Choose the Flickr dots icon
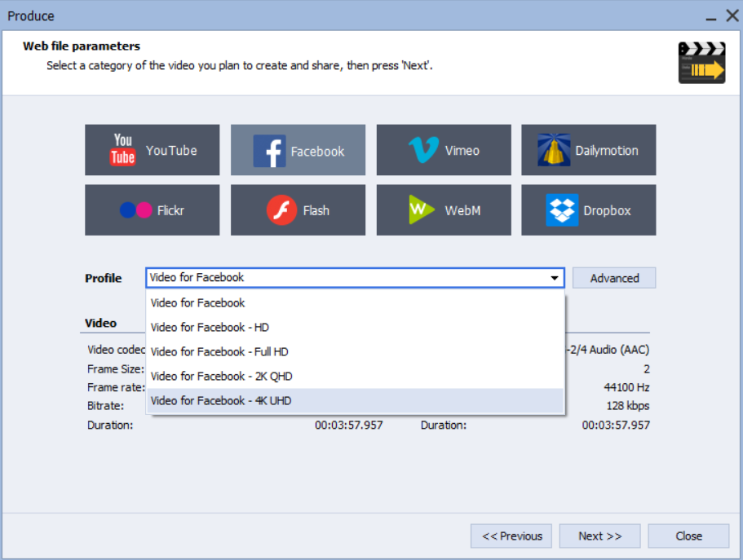The width and height of the screenshot is (743, 560). pyautogui.click(x=136, y=210)
